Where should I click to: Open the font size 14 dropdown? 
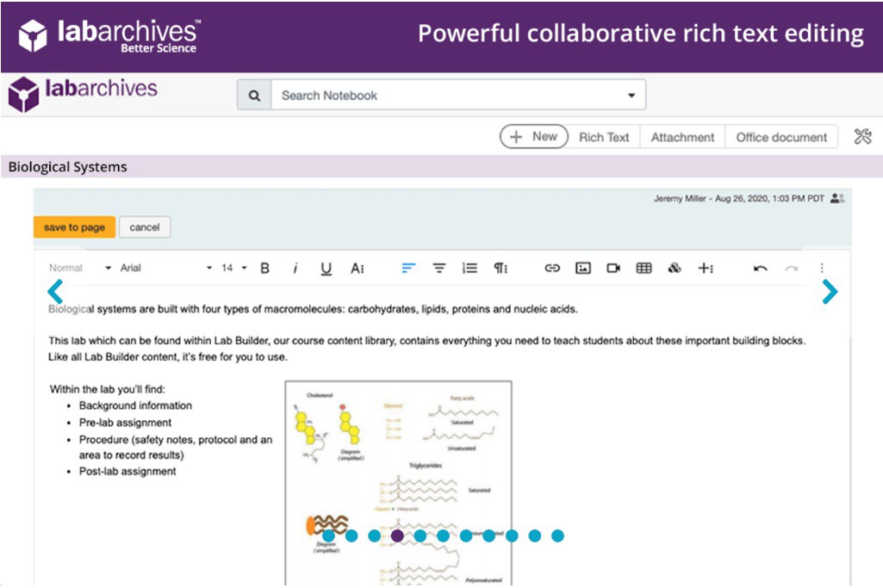coord(233,269)
